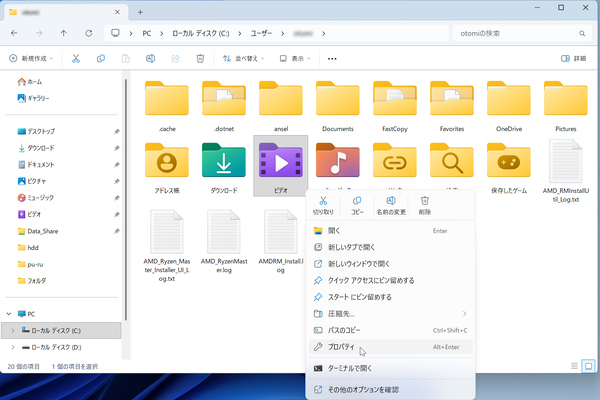Collapse the PC tree node
This screenshot has height=400, width=600.
(x=9, y=314)
